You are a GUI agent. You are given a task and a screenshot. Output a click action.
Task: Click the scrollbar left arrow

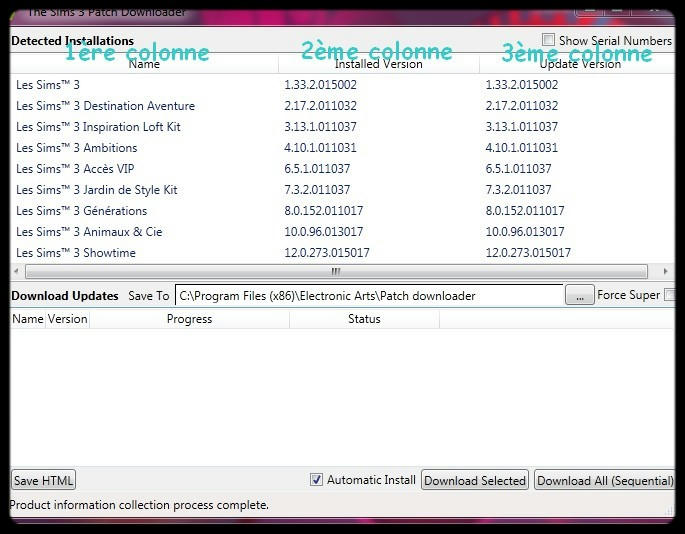(x=17, y=271)
